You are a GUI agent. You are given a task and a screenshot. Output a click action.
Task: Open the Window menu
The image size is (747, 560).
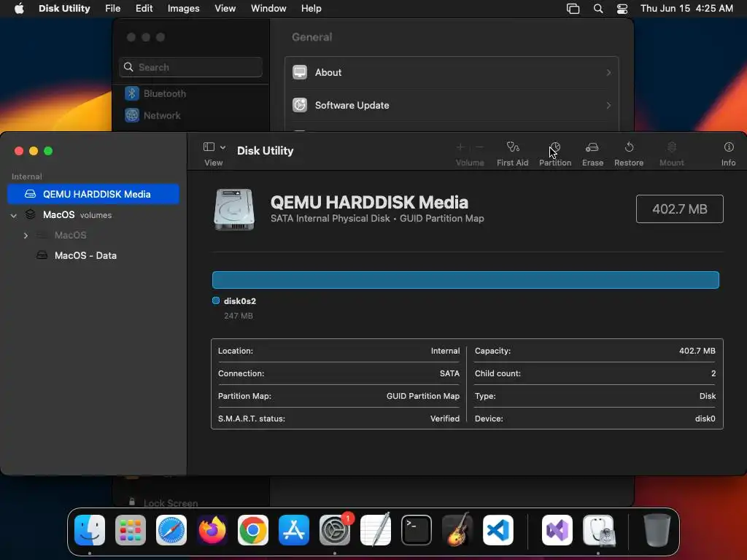click(268, 9)
